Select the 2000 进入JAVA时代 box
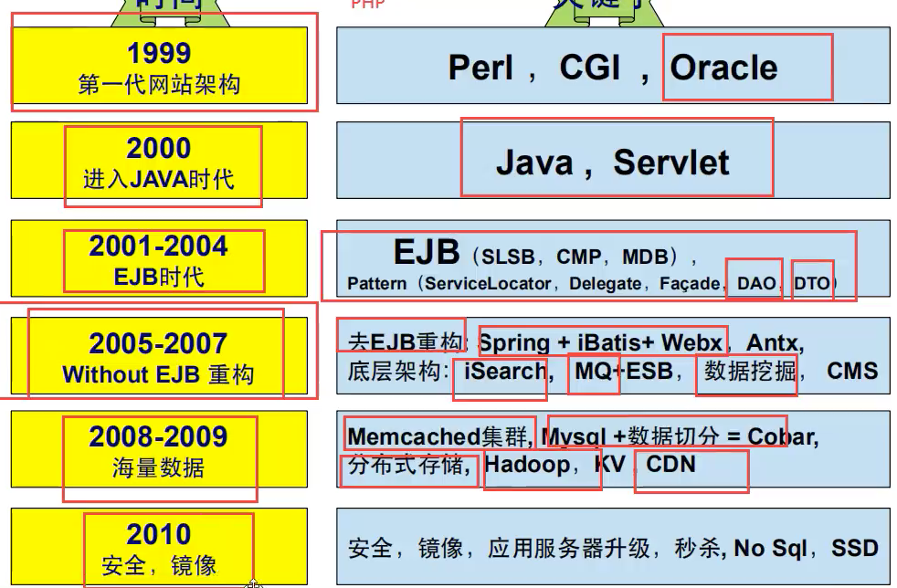This screenshot has height=588, width=897. point(159,160)
